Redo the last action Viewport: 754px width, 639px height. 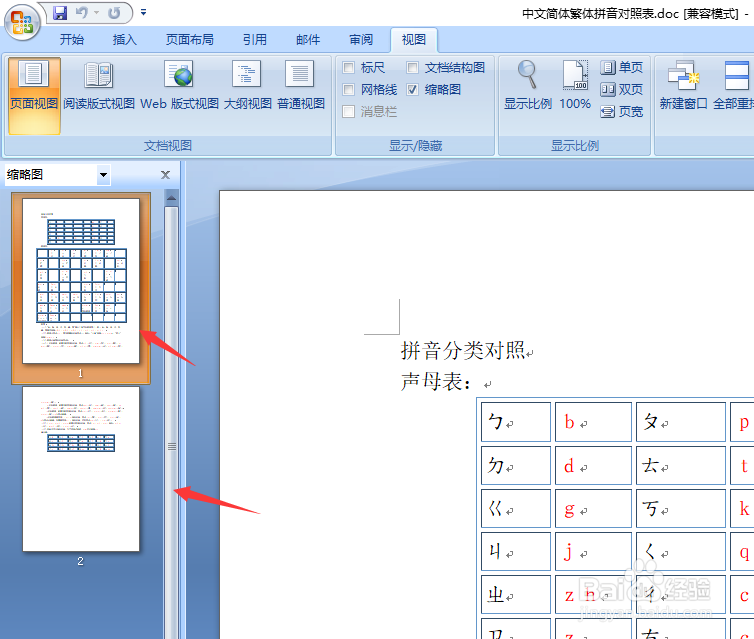coord(114,13)
